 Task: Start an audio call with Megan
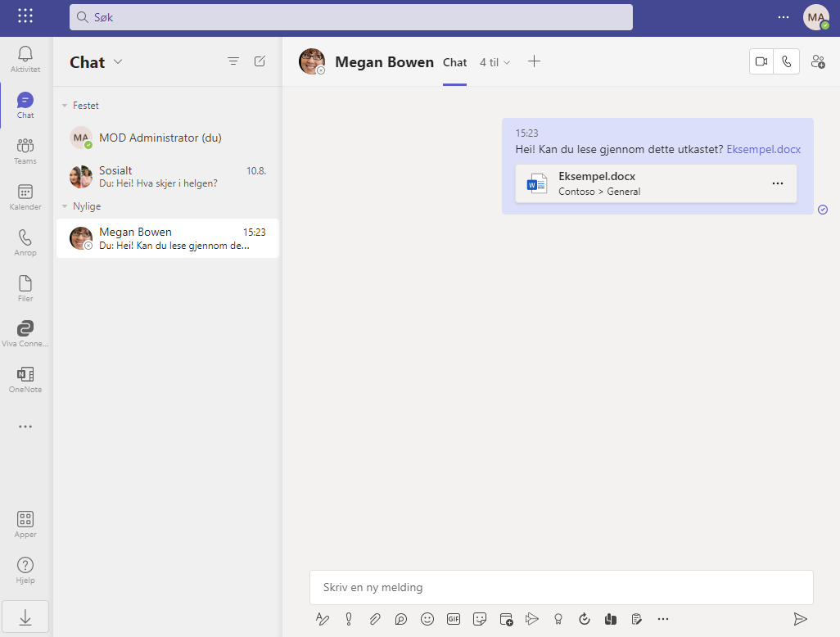(787, 62)
